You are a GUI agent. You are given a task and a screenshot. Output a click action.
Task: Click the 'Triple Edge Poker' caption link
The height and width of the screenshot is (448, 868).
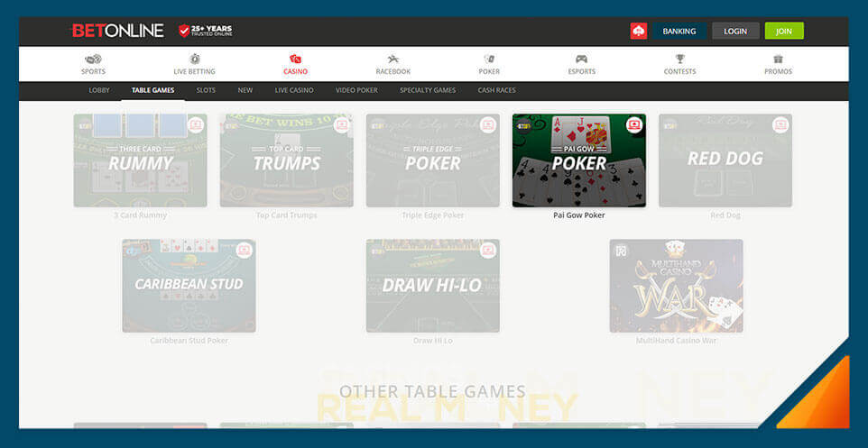(432, 215)
